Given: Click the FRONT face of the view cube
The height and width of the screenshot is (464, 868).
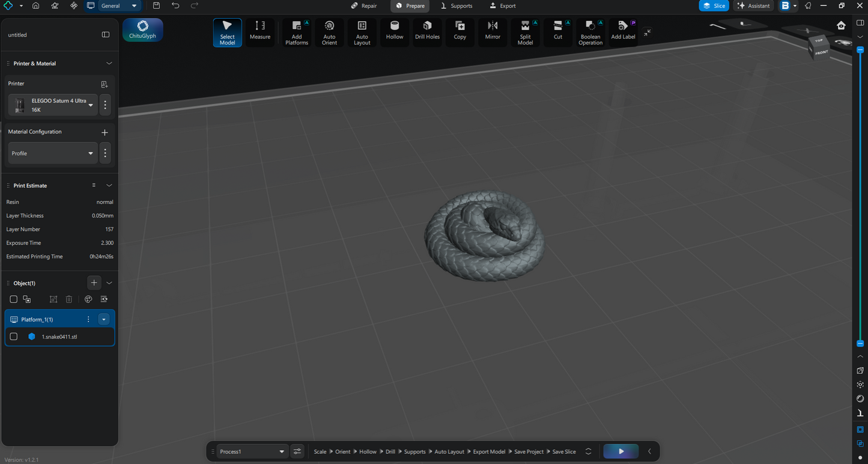Looking at the screenshot, I should click(821, 52).
